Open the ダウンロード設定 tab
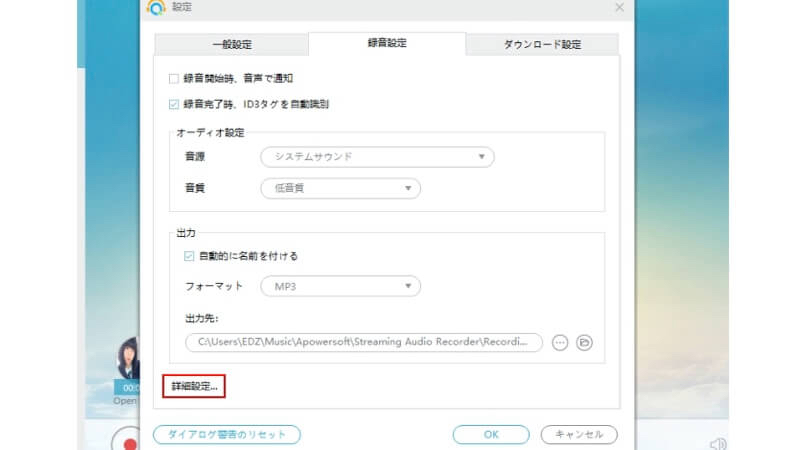The height and width of the screenshot is (450, 800). click(542, 44)
